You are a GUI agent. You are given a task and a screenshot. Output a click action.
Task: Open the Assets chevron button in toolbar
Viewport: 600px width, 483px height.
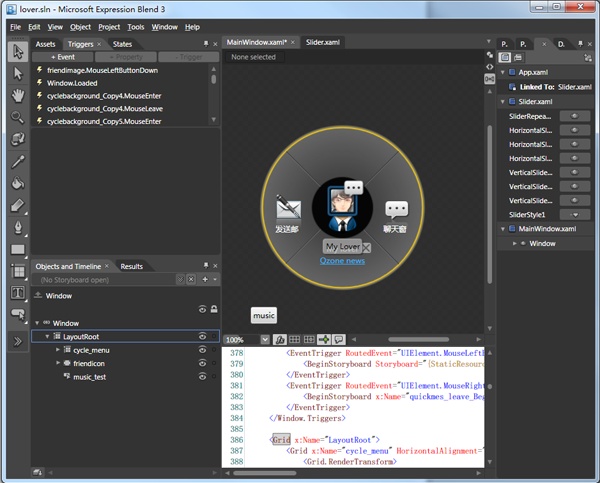[x=17, y=341]
